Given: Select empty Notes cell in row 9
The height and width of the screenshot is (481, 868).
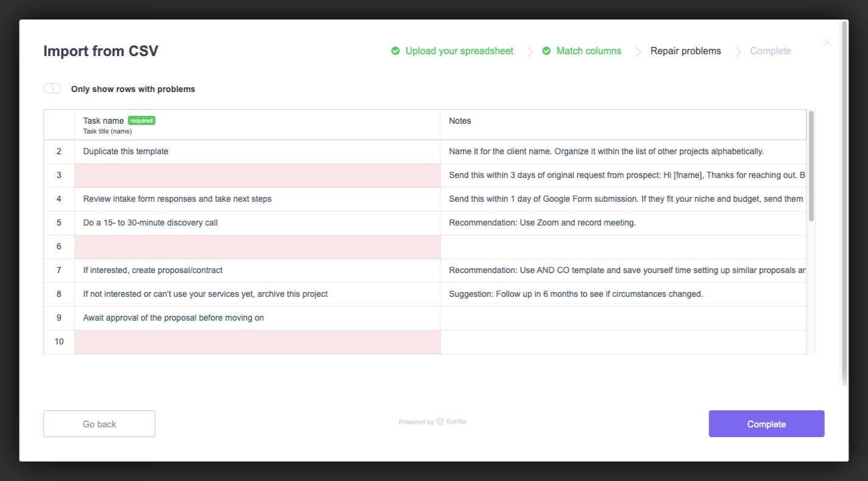Looking at the screenshot, I should [x=623, y=318].
